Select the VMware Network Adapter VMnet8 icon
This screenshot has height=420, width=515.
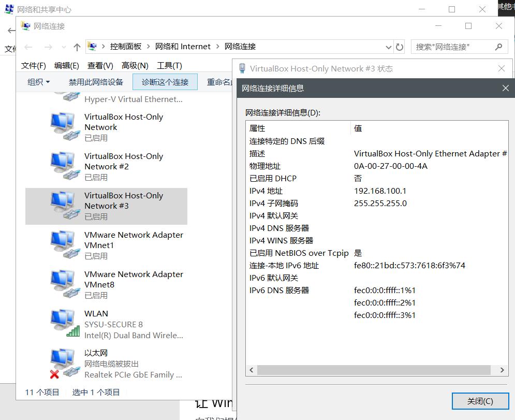point(65,285)
